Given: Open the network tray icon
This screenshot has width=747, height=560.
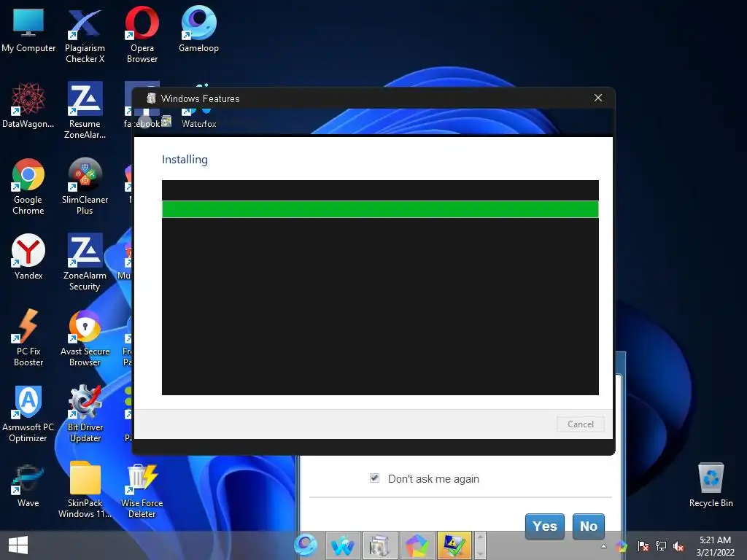Looking at the screenshot, I should 661,546.
